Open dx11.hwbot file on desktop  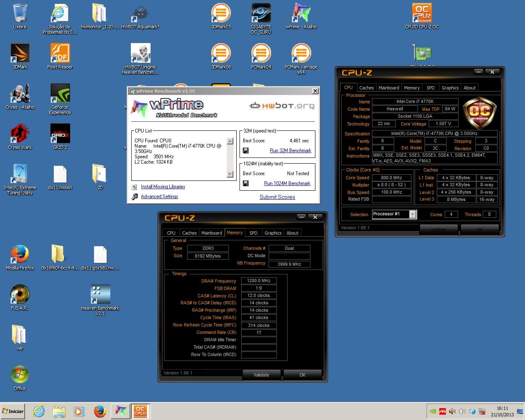[x=60, y=177]
